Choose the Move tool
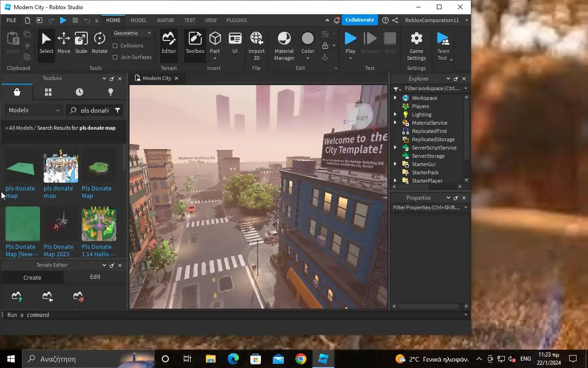588x368 pixels. (x=63, y=43)
